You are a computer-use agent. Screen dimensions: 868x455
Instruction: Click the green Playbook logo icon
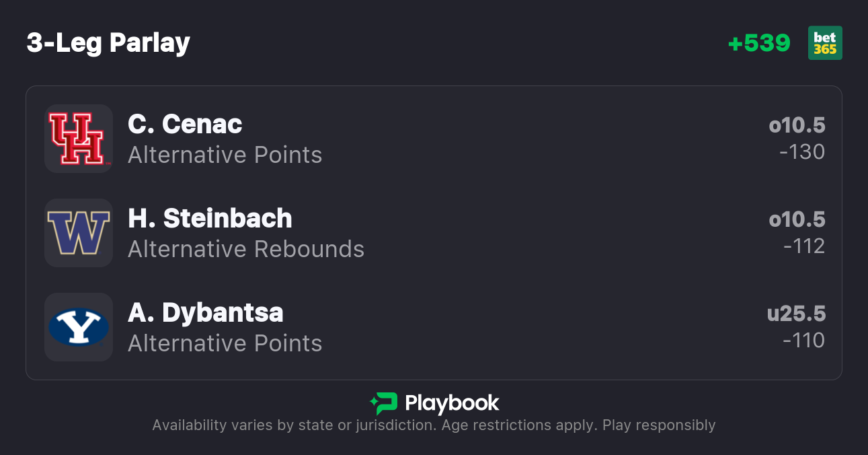pyautogui.click(x=384, y=403)
